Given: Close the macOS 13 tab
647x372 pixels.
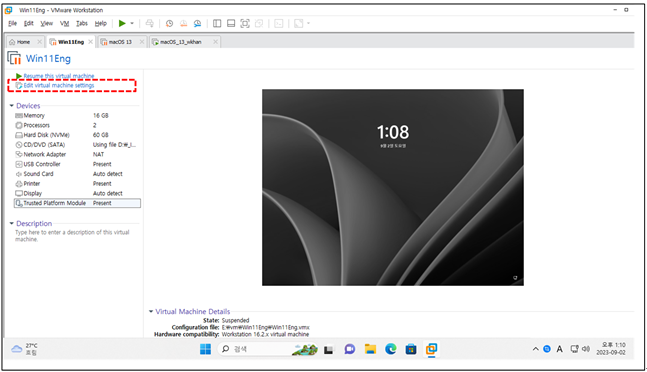Looking at the screenshot, I should pos(142,42).
